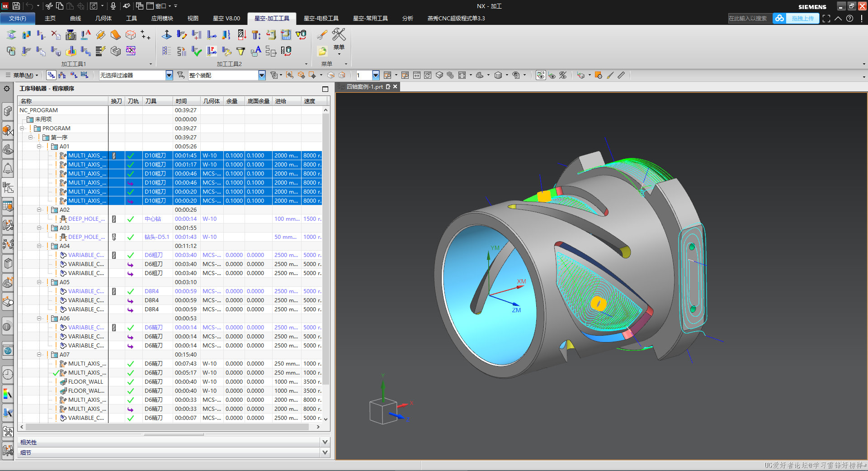The image size is (868, 471).
Task: Click the 名称 column header
Action: click(63, 101)
